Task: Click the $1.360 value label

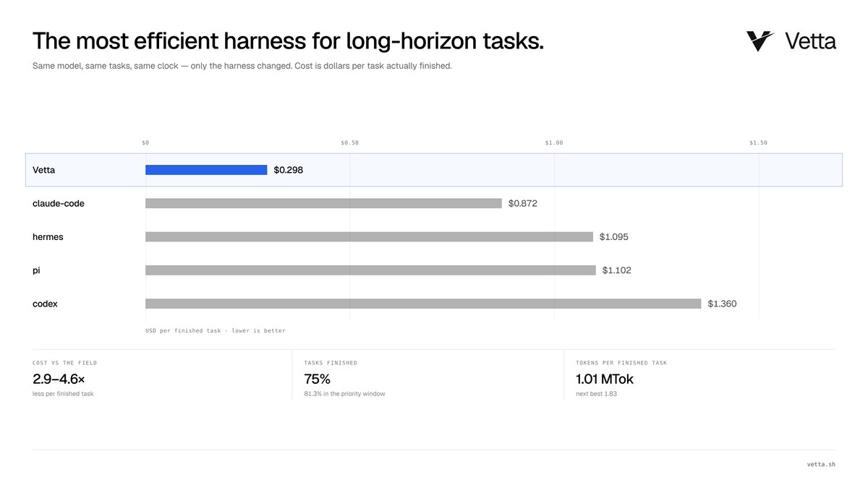Action: pos(722,304)
